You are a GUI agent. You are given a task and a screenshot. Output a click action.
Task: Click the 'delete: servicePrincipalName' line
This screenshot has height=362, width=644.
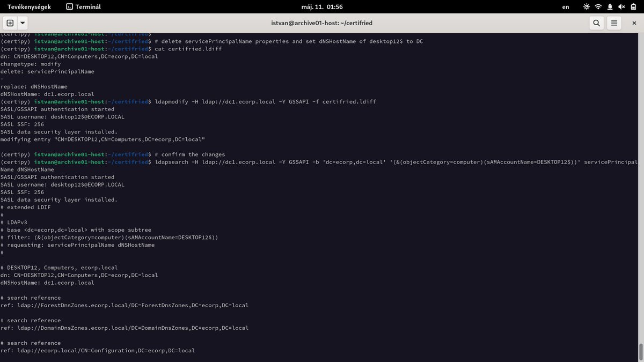click(47, 71)
